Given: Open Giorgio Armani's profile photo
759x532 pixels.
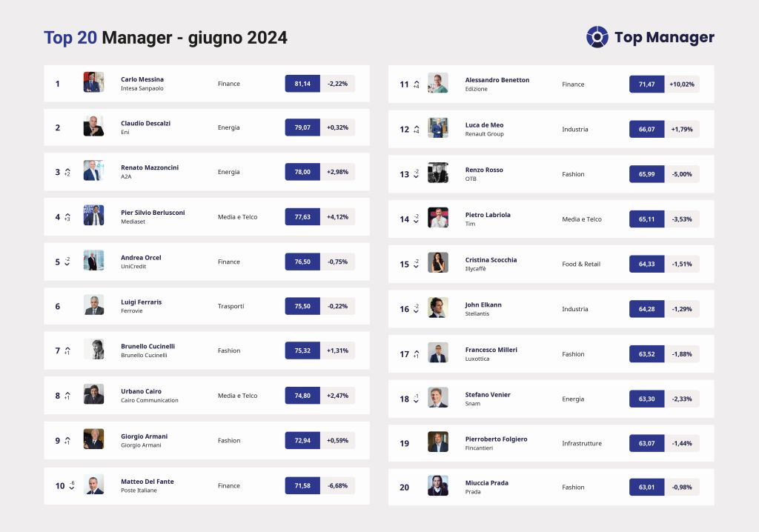Looking at the screenshot, I should point(93,439).
